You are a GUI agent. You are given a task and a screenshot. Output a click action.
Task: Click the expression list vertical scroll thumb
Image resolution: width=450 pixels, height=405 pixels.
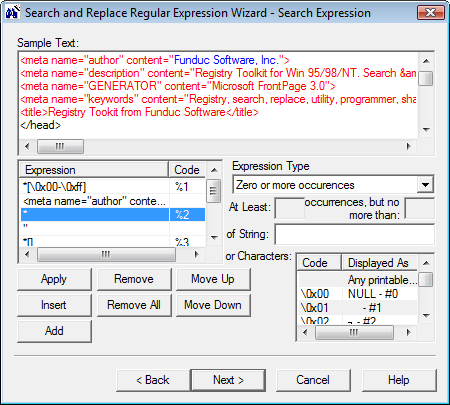[x=213, y=191]
